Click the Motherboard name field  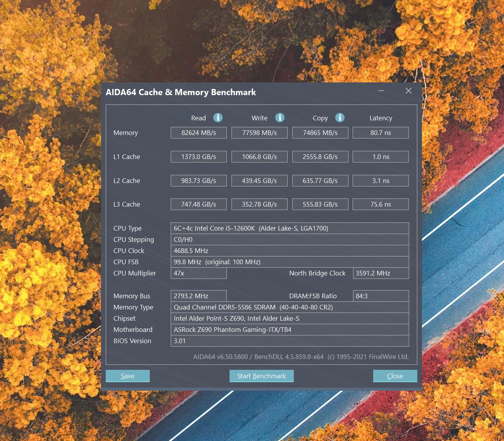[290, 330]
